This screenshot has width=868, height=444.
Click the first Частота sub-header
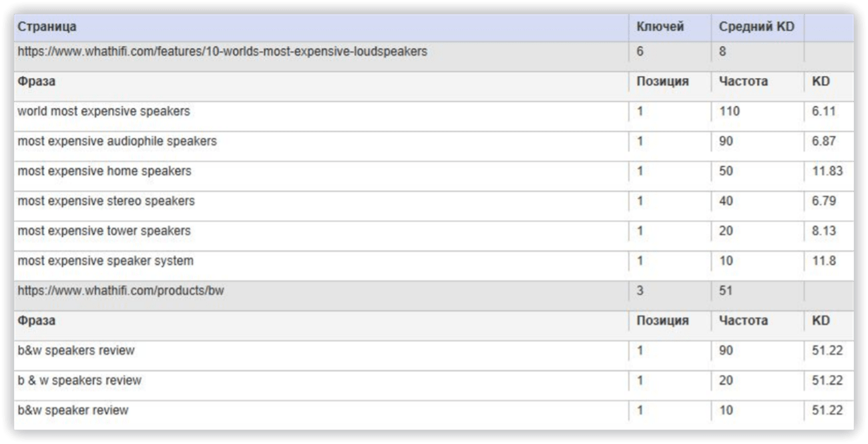click(x=743, y=81)
